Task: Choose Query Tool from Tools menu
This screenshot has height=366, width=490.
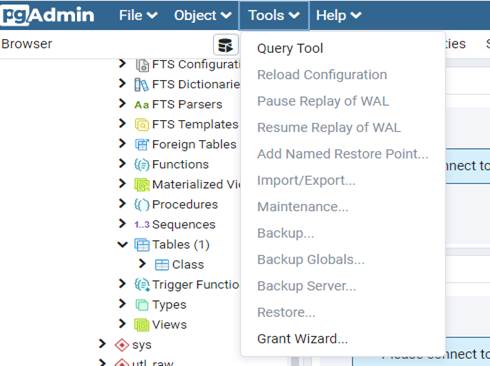Action: pos(290,48)
